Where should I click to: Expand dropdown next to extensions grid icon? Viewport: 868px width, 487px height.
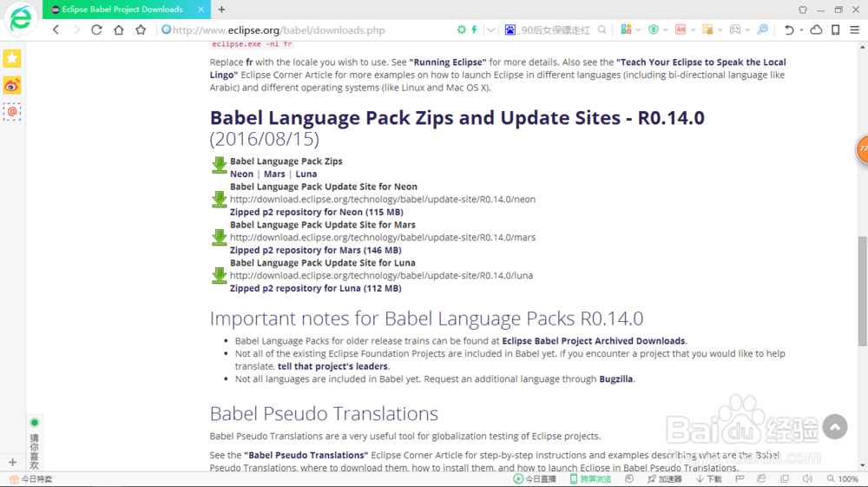click(x=638, y=30)
